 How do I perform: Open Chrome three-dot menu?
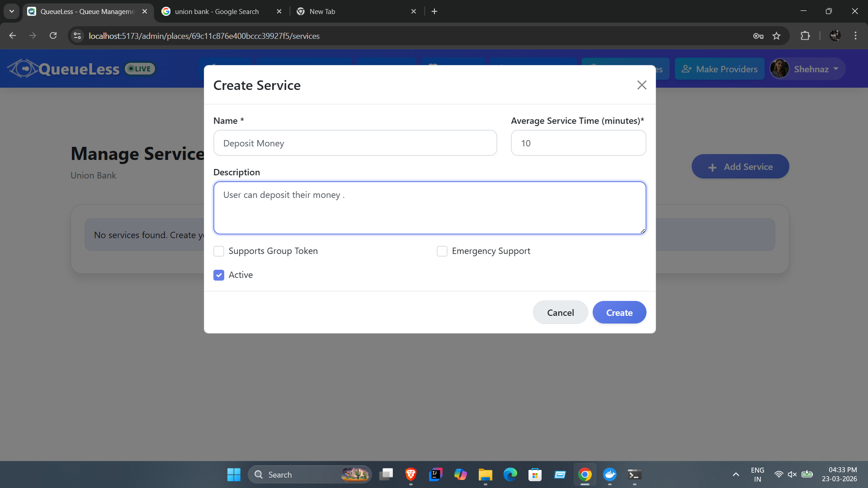tap(855, 36)
